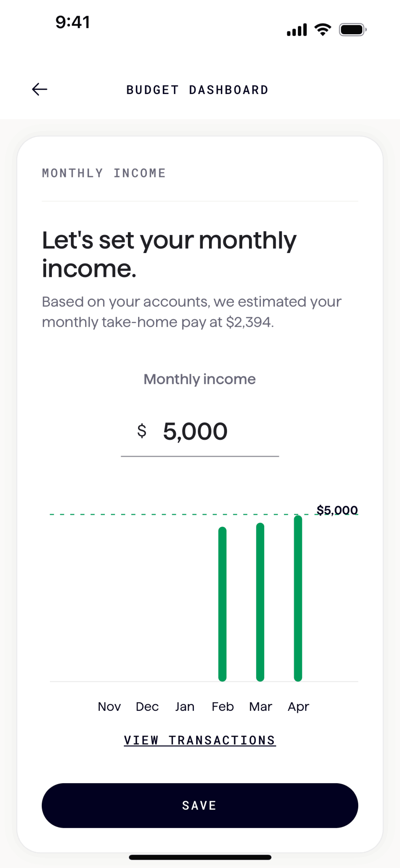Tap the 9:41 clock in status bar
This screenshot has height=868, width=400.
click(73, 22)
